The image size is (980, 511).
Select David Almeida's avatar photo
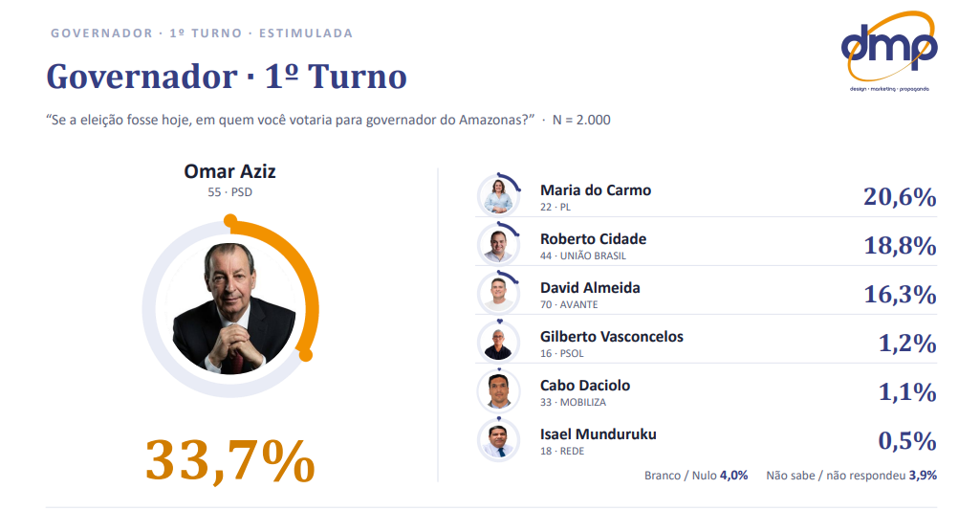click(499, 294)
